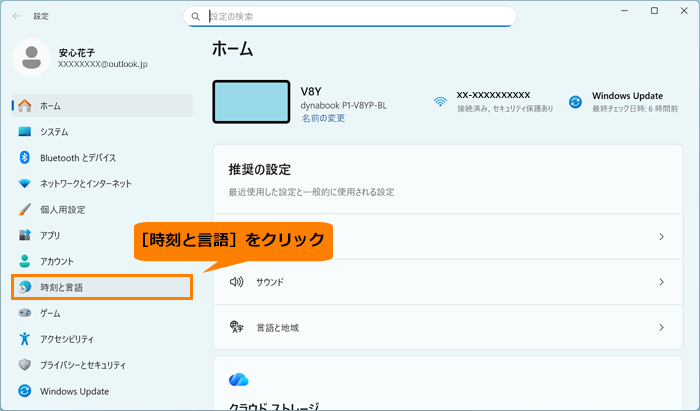Expand the サウンド row chevron
The image size is (700, 411).
coord(662,282)
